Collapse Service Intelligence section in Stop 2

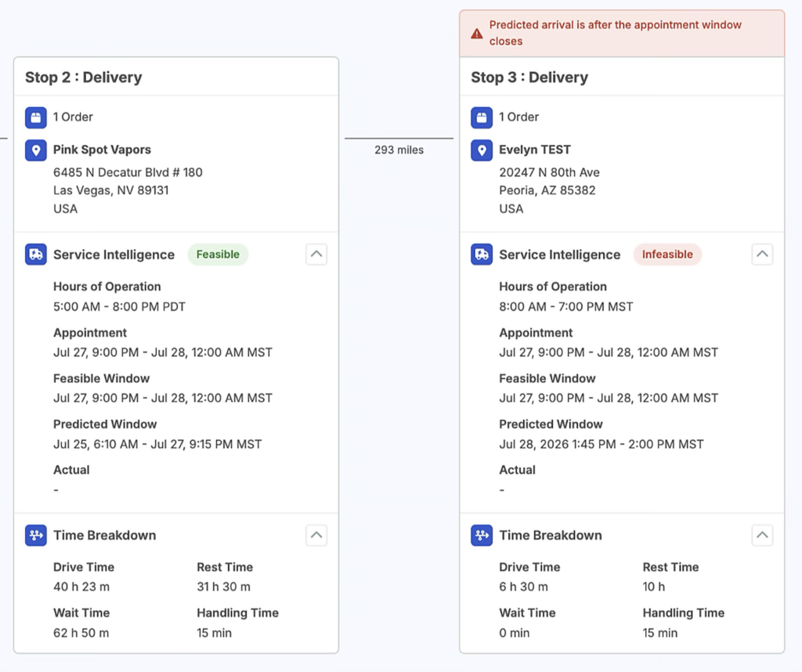tap(316, 255)
